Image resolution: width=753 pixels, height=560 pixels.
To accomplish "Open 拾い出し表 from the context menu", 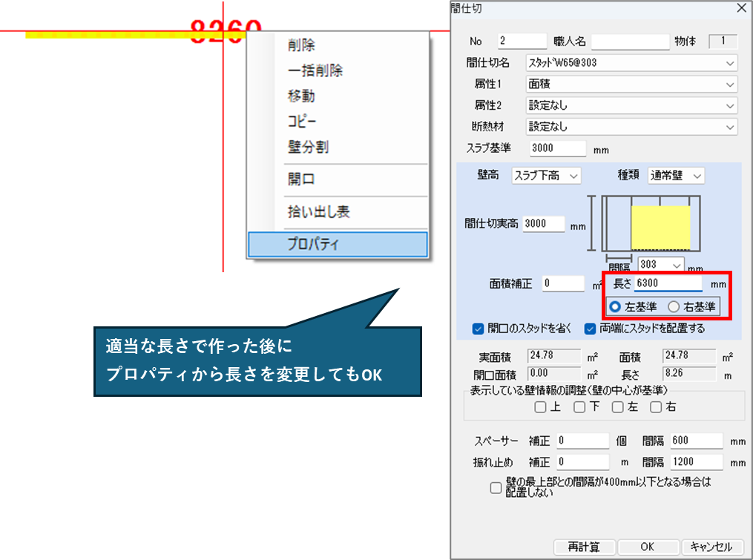I will [x=318, y=212].
